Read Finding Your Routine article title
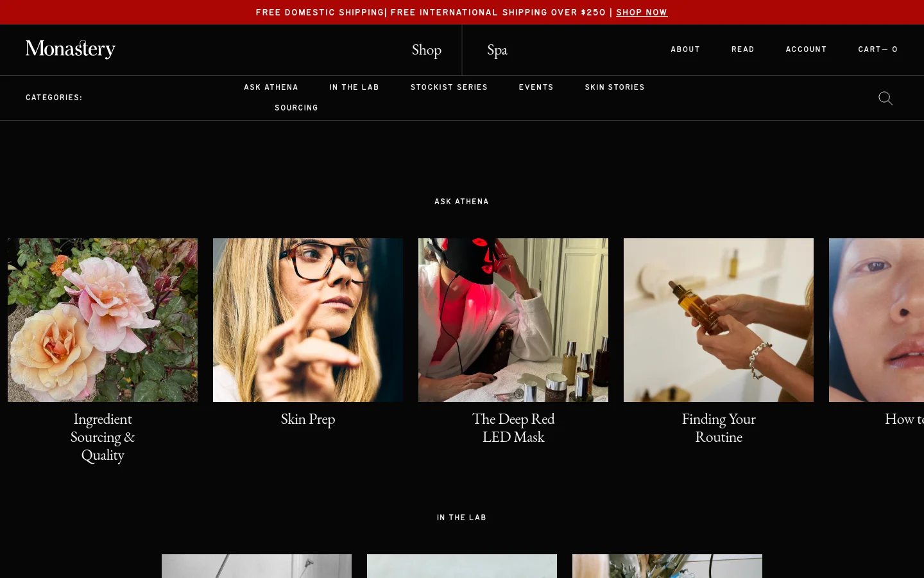Screen dimensions: 924x578 coord(719,428)
